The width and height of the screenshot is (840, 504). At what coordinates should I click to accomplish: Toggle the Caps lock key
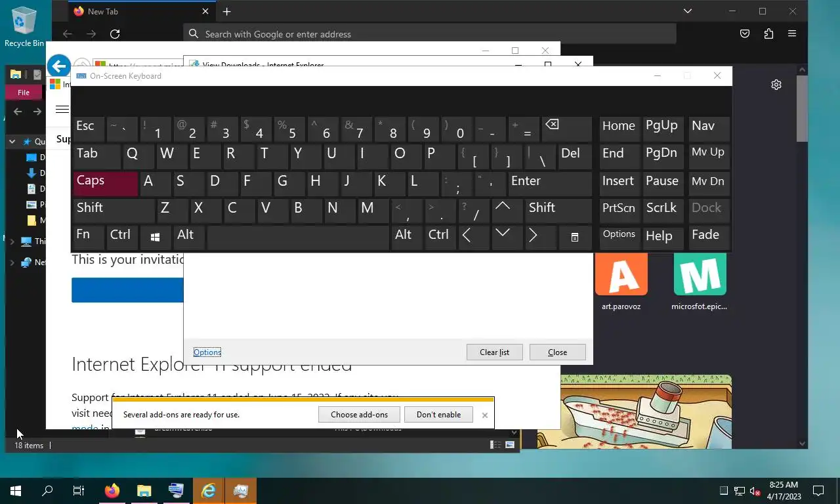click(105, 184)
